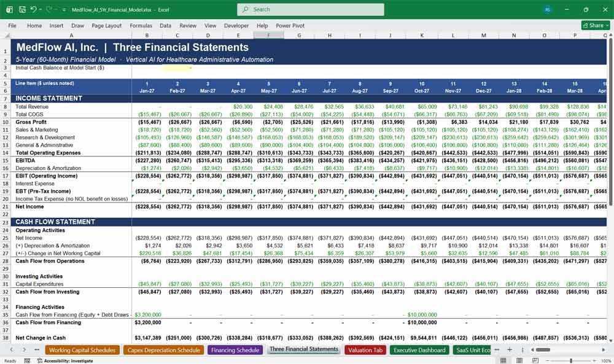Select the Gross Profit row label

[31, 122]
